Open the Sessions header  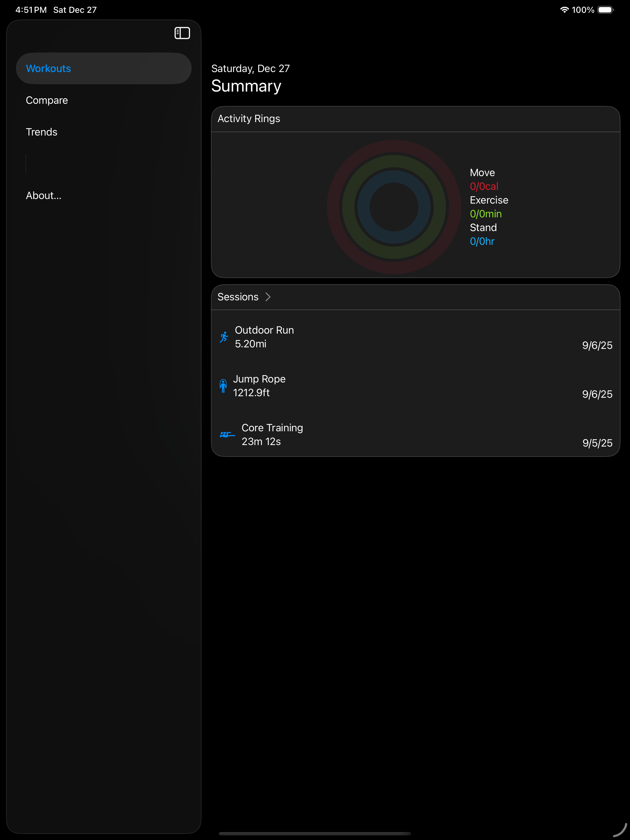point(238,297)
